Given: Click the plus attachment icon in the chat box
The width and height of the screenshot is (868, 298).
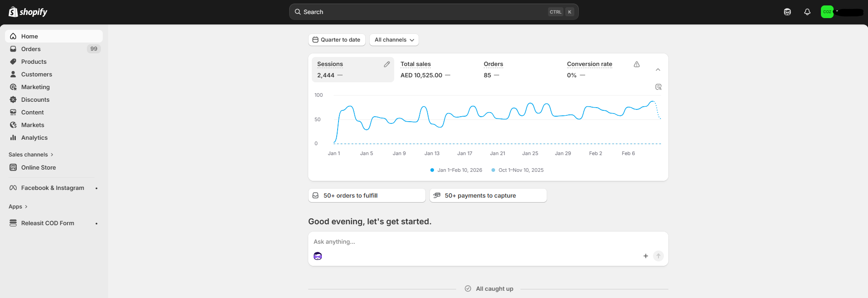Looking at the screenshot, I should coord(645,256).
